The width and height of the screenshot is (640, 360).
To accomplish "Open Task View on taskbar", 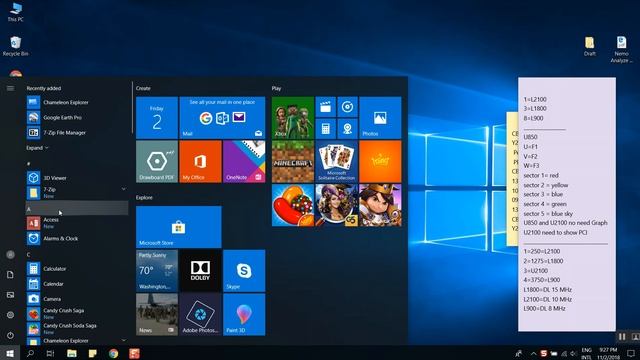I will point(50,353).
